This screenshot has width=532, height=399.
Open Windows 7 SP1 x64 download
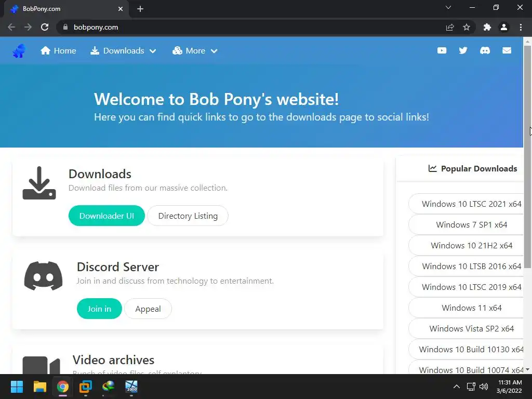[466, 224]
